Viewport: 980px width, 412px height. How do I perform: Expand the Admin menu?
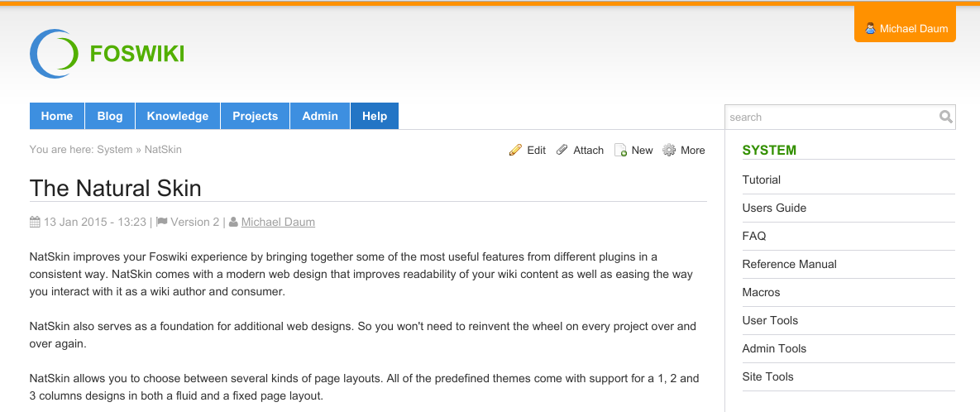click(320, 116)
